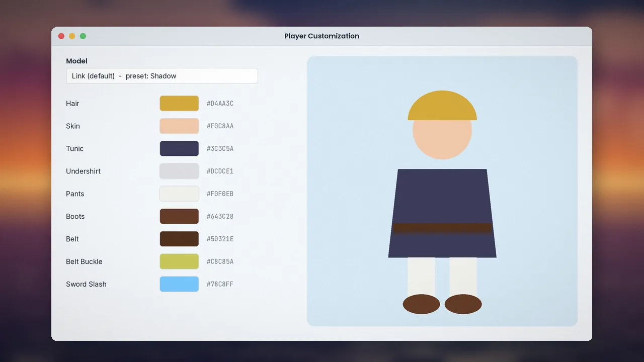This screenshot has height=362, width=644.
Task: Open the Model preset dropdown
Action: tap(162, 76)
